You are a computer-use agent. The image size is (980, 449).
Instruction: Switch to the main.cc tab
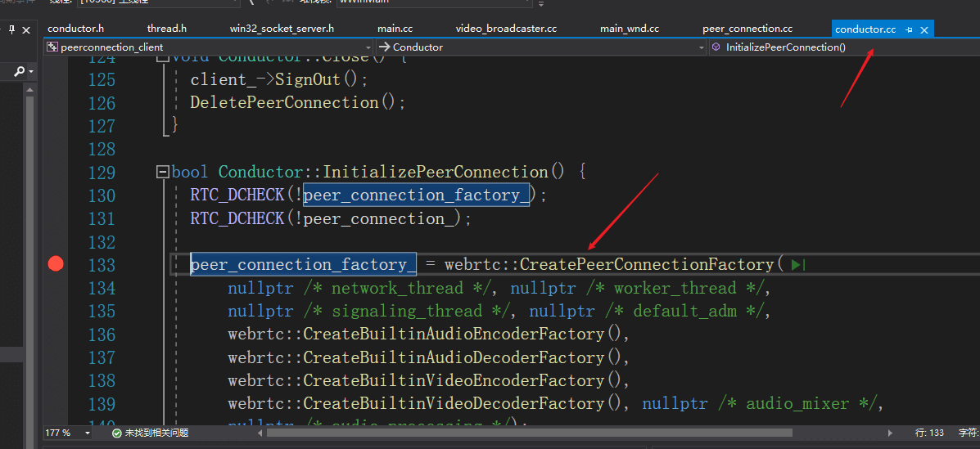[395, 29]
